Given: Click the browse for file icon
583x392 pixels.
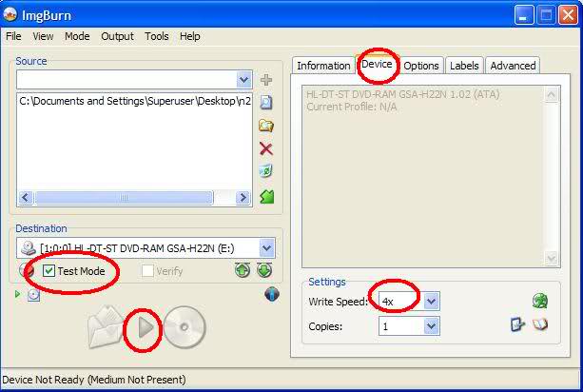Looking at the screenshot, I should point(266,102).
